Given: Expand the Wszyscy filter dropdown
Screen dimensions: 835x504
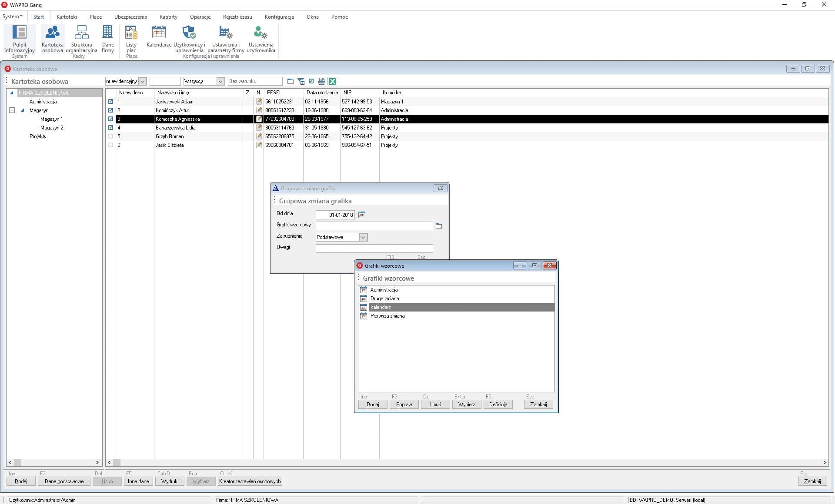Looking at the screenshot, I should click(220, 81).
